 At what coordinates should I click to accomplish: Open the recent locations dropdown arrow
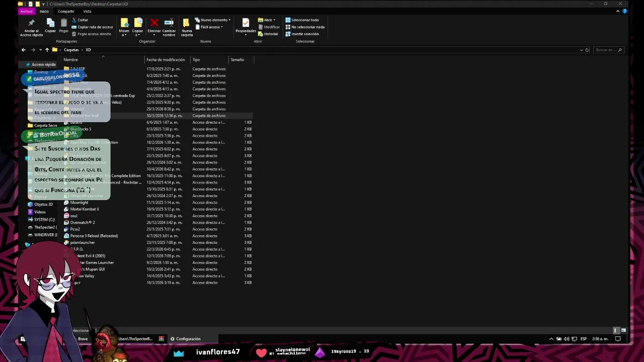40,50
